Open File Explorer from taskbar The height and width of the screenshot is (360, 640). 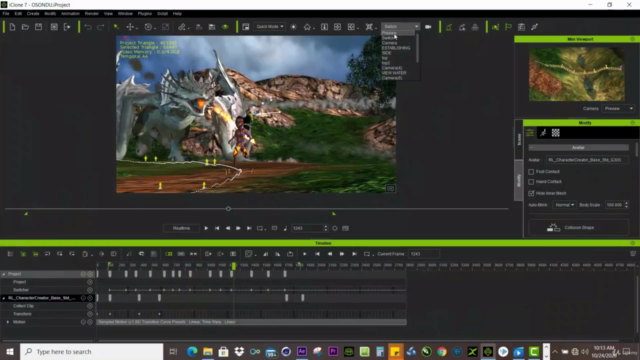208,351
